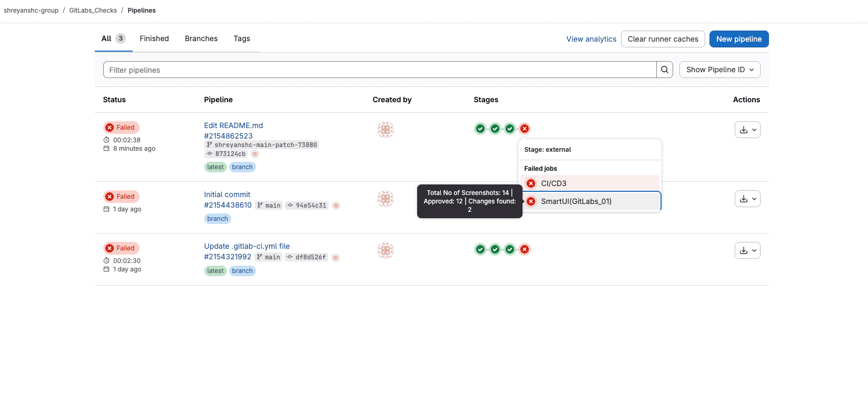868x409 pixels.
Task: Open the Update .gitlab-ci.yml file link
Action: (247, 246)
